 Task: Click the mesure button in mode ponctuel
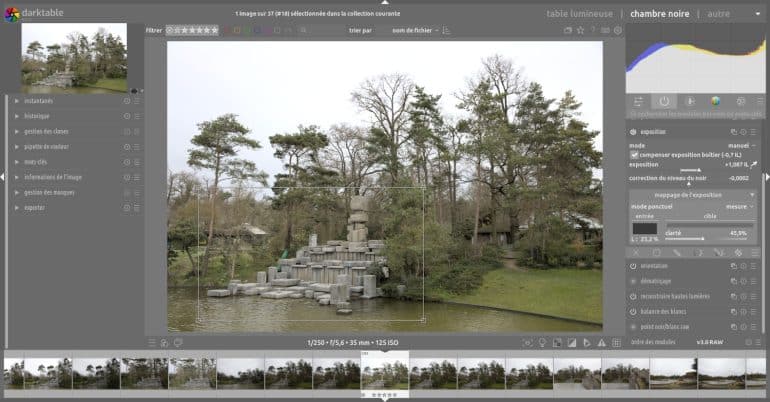click(739, 206)
